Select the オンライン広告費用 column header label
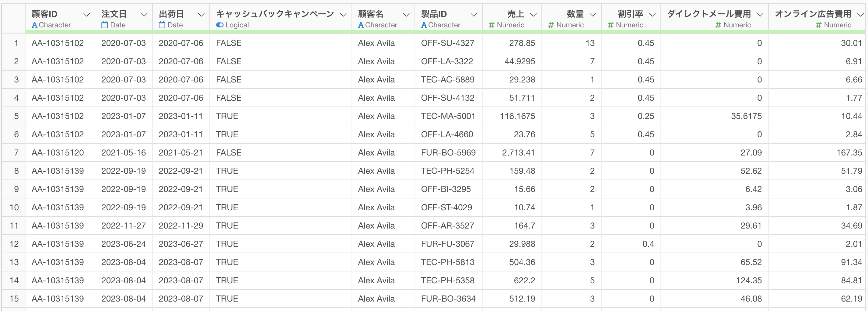The width and height of the screenshot is (868, 311). point(813,14)
